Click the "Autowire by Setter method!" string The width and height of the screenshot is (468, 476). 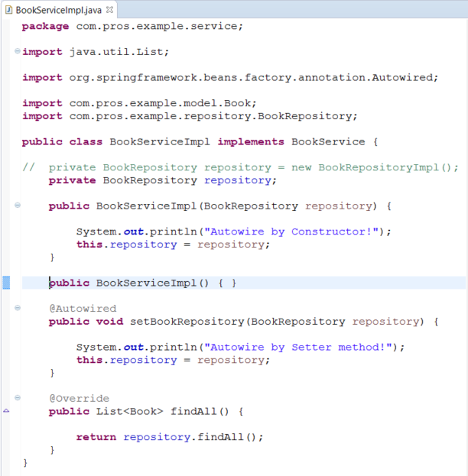(x=297, y=348)
